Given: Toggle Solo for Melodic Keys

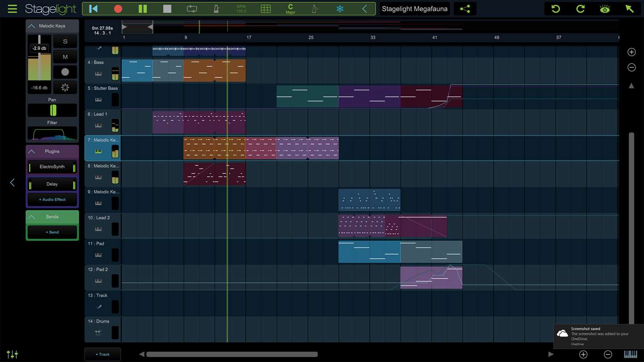Looking at the screenshot, I should (x=65, y=42).
